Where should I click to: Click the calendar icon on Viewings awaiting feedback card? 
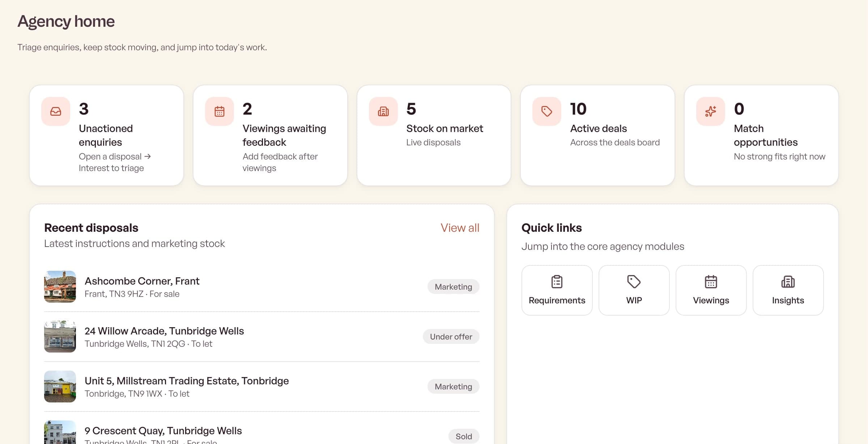pos(220,111)
